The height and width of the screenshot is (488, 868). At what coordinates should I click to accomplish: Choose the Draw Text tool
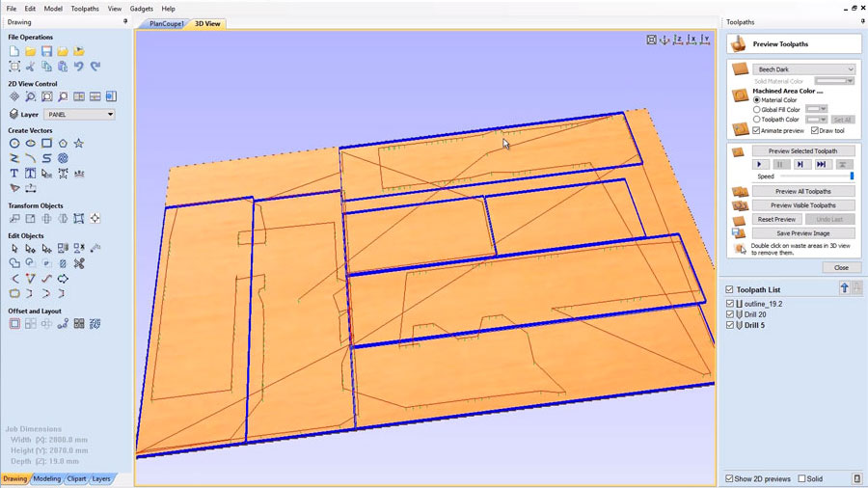coord(14,174)
